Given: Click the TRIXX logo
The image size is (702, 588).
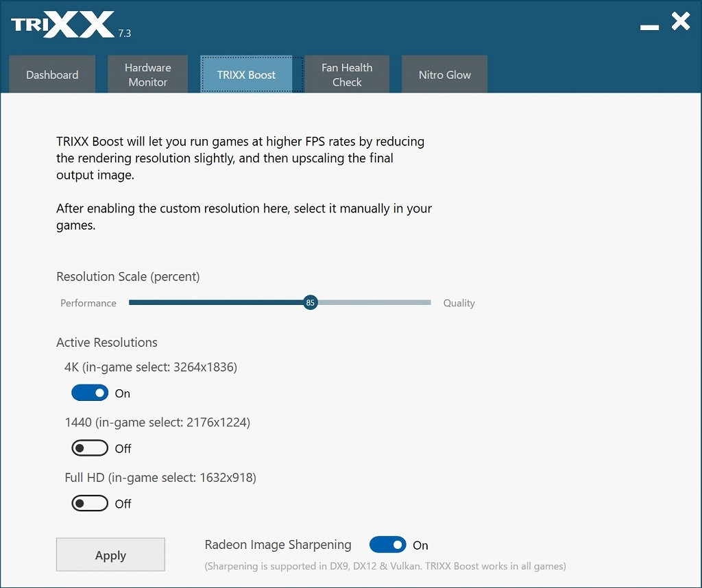Looking at the screenshot, I should click(x=62, y=25).
